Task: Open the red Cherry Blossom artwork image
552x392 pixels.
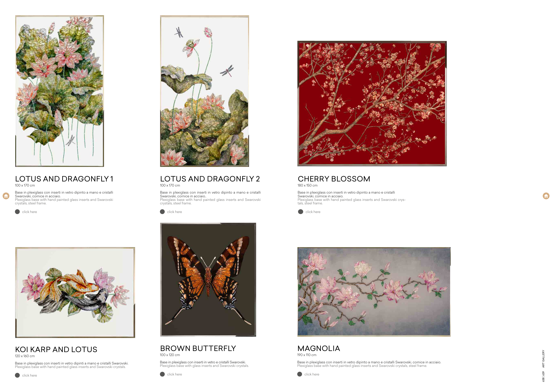Action: pos(372,104)
